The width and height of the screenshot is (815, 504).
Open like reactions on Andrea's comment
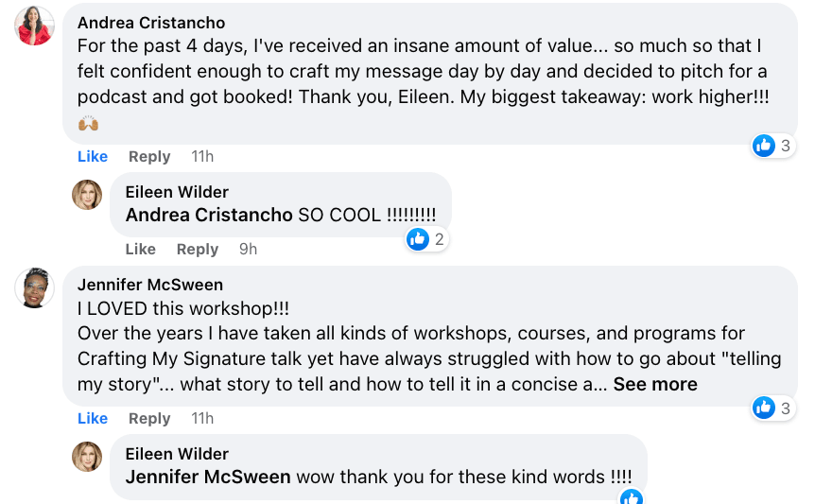772,146
